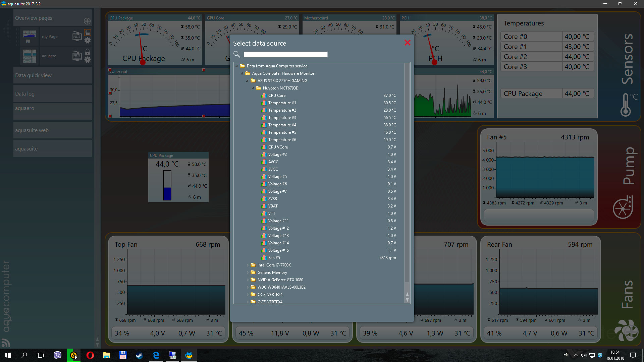Expand the Intel Core i7-7700K folder
The height and width of the screenshot is (362, 644).
pos(248,265)
